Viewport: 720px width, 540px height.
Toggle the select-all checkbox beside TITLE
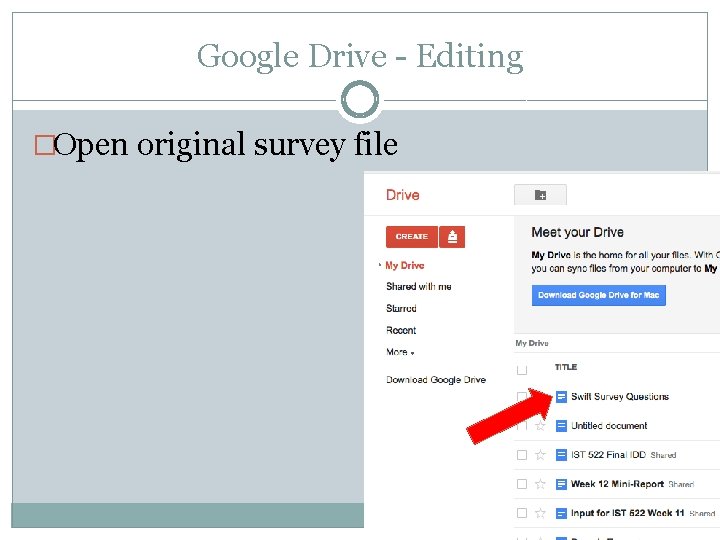point(522,369)
